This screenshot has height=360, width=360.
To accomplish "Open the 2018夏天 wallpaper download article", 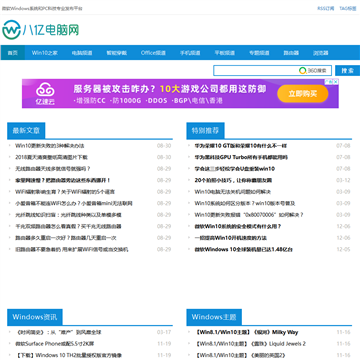I will click(51, 157).
